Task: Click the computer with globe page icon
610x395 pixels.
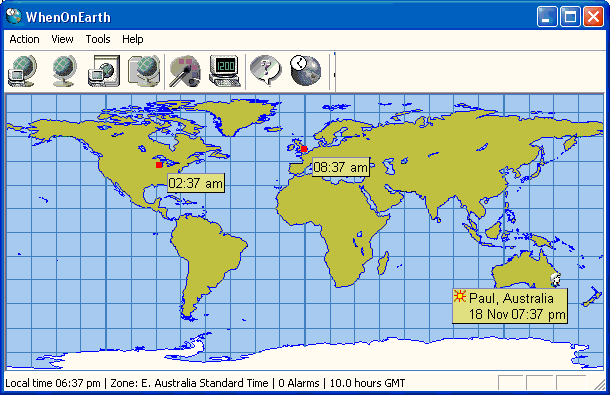Action: pos(104,71)
